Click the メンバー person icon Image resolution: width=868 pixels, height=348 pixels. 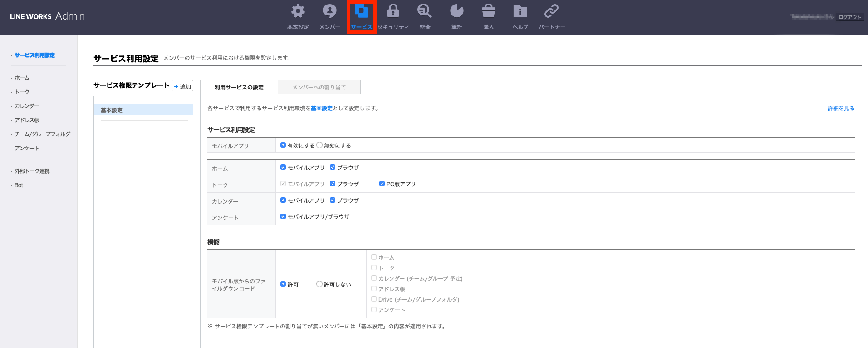pyautogui.click(x=329, y=11)
